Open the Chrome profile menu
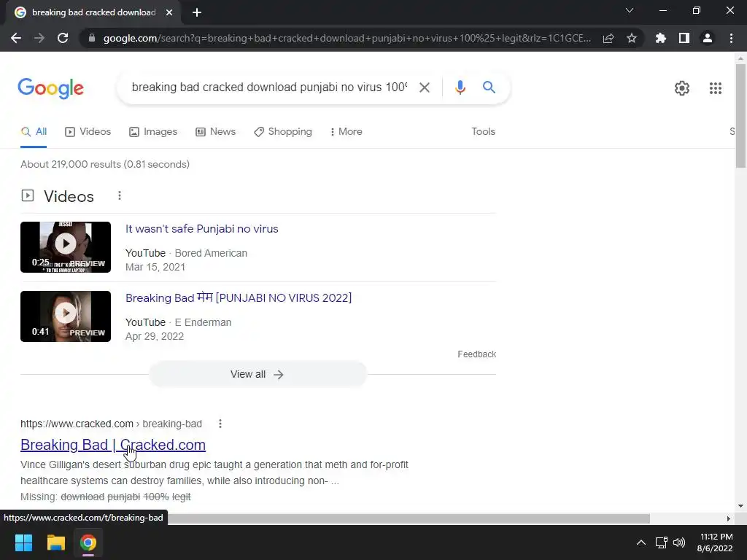Viewport: 747px width, 560px height. pyautogui.click(x=708, y=38)
